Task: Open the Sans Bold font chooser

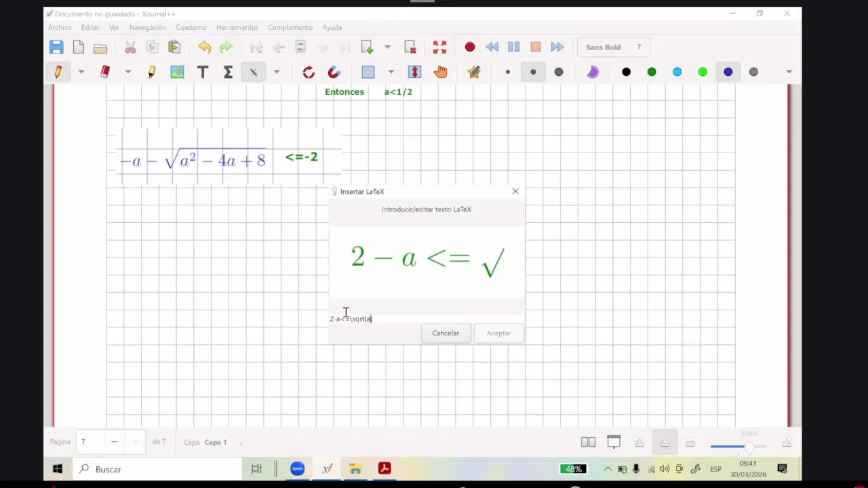Action: point(614,47)
